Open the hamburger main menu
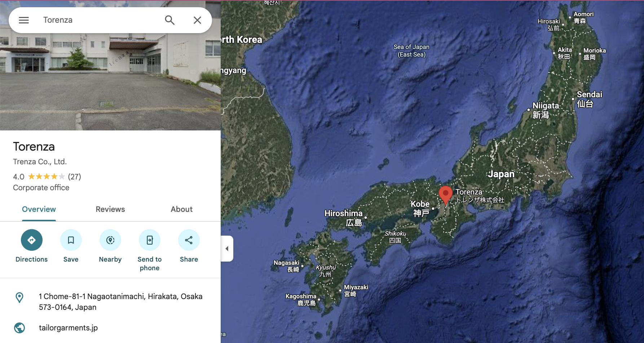644x343 pixels. pos(24,20)
